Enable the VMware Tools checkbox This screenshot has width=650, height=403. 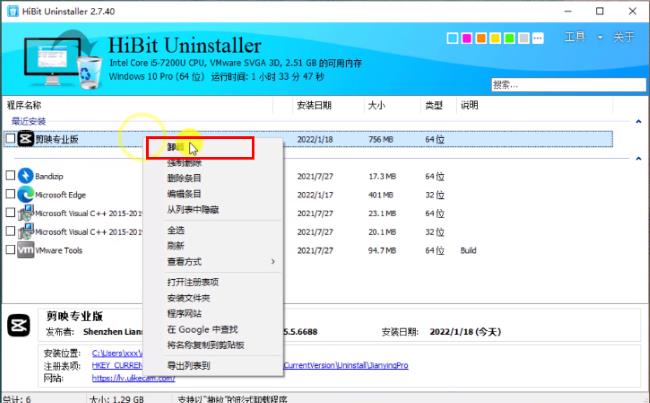[x=10, y=251]
